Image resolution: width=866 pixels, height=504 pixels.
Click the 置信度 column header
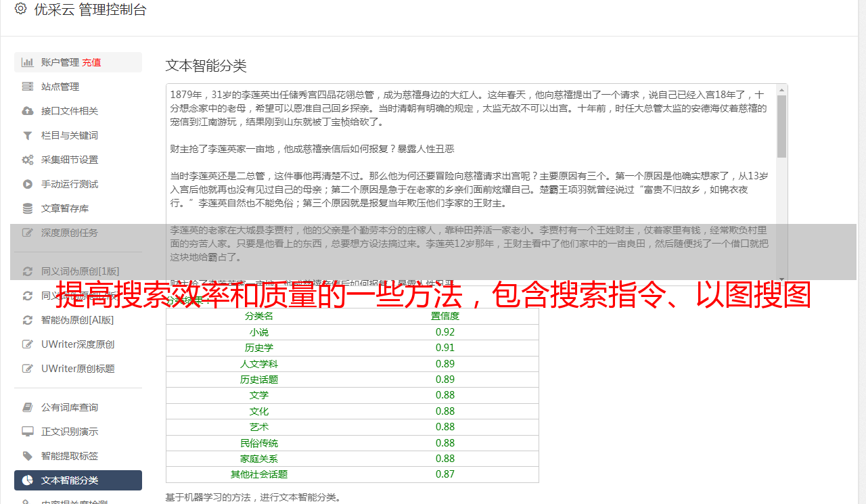click(x=445, y=316)
